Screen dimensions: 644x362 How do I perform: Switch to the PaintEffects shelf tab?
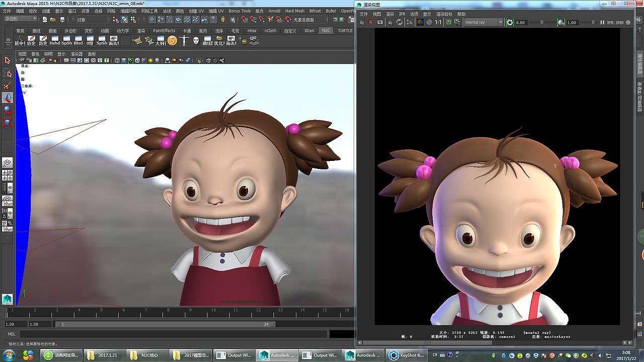(x=164, y=31)
